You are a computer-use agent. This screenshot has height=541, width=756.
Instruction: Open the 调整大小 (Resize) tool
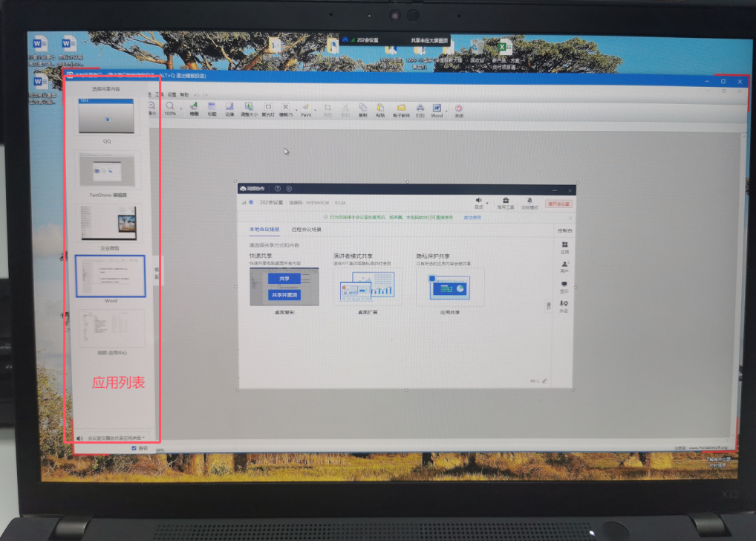(249, 109)
